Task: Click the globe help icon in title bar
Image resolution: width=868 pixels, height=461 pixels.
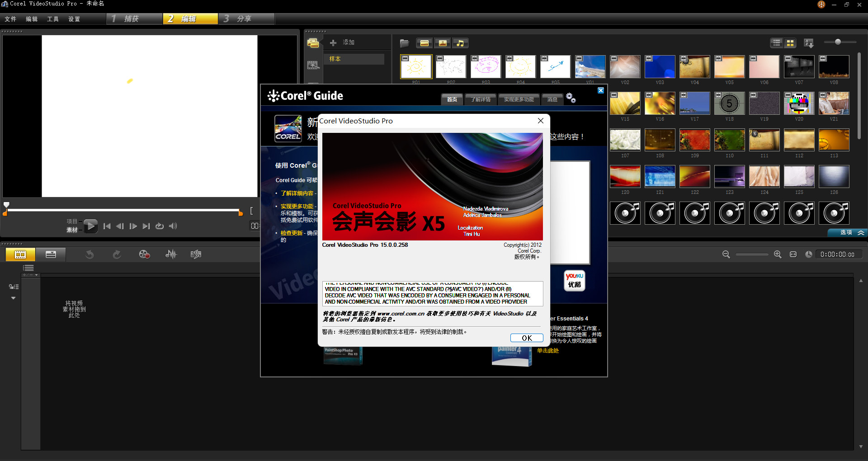Action: pos(821,5)
